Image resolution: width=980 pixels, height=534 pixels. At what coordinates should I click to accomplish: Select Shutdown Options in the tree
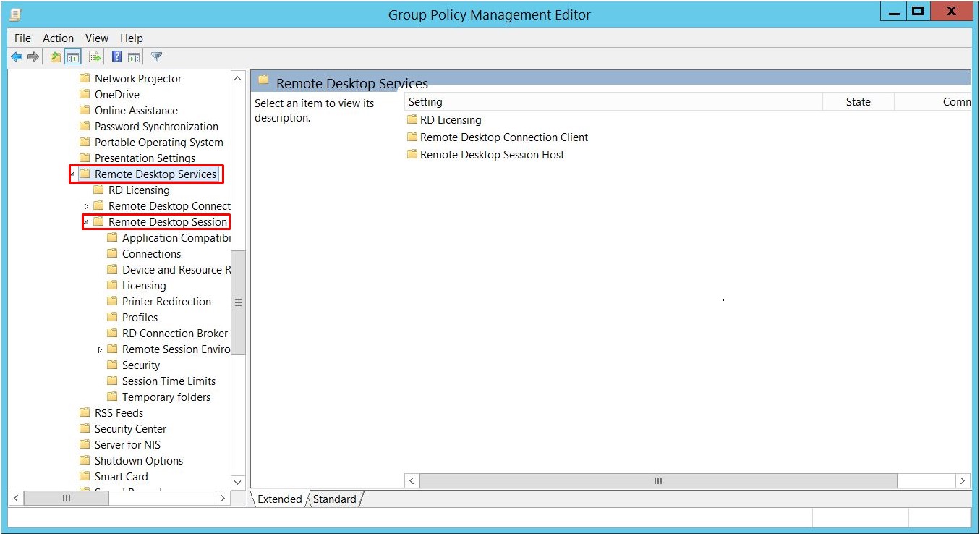pos(139,460)
